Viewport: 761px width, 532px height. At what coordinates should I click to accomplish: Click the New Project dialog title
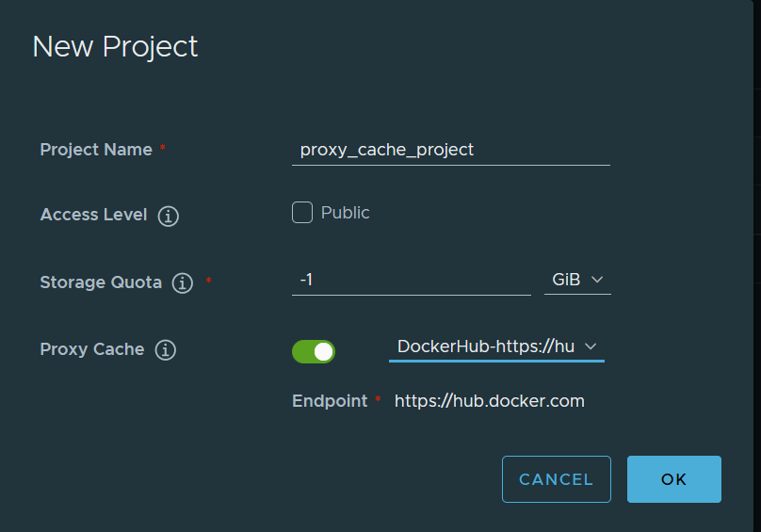click(x=115, y=46)
